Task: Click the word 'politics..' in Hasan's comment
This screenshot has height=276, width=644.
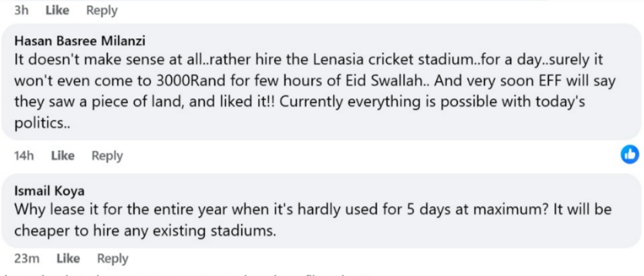Action: (42, 124)
